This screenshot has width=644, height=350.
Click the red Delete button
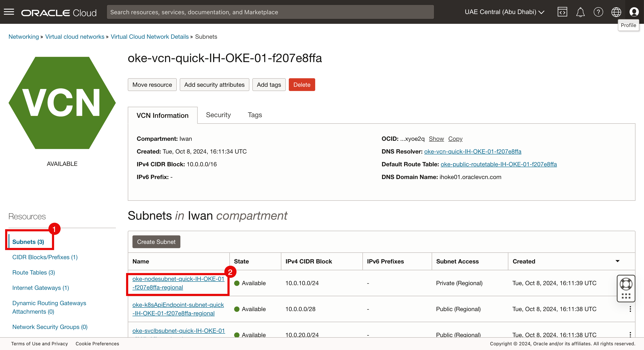pyautogui.click(x=302, y=85)
